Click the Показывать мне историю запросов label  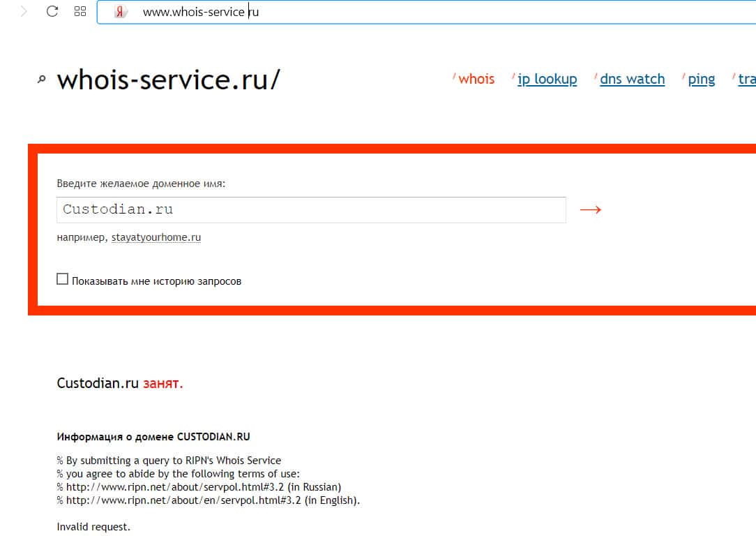coord(157,281)
